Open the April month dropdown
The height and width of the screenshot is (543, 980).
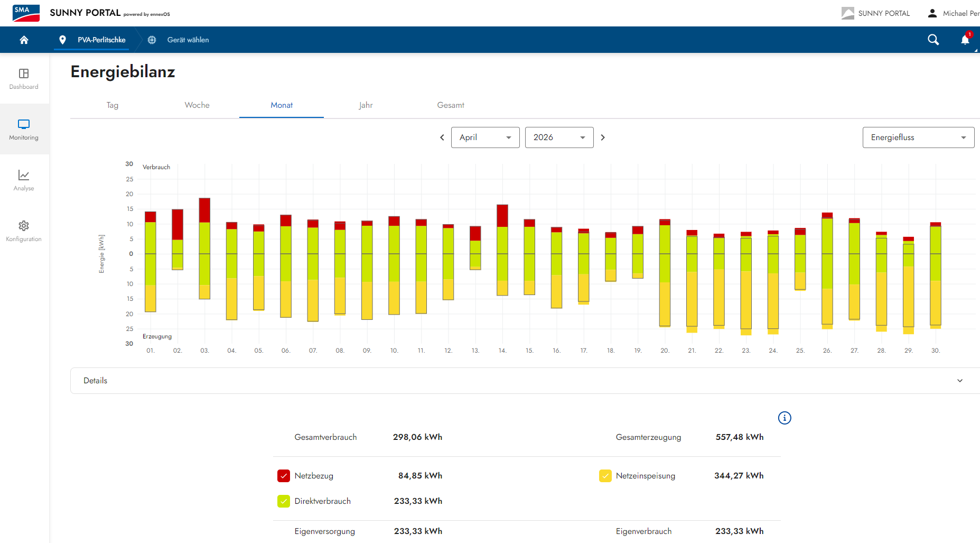(486, 137)
